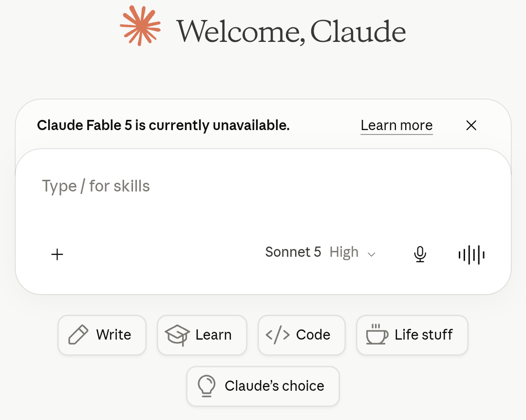This screenshot has width=526, height=420.
Task: Click the lightbulb icon on Claude's choice
Action: pos(207,386)
